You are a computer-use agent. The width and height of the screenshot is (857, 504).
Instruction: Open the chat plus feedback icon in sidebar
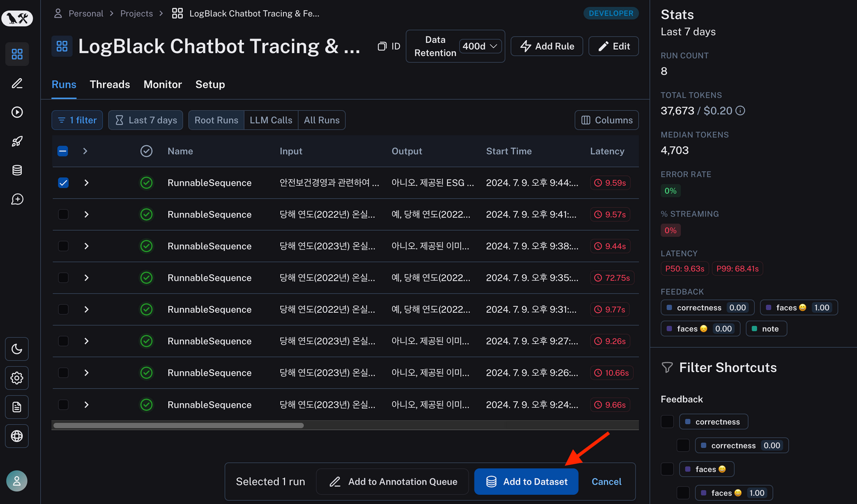[x=17, y=199]
